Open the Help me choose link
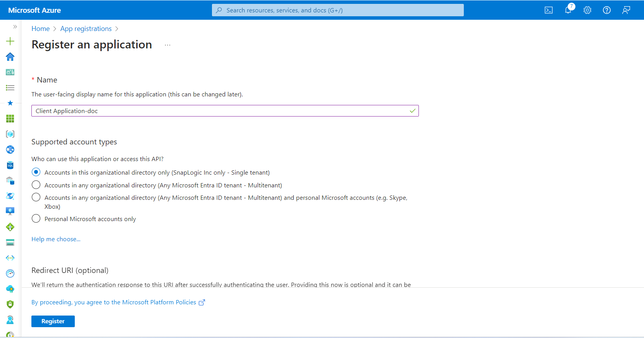The width and height of the screenshot is (644, 338). [56, 239]
